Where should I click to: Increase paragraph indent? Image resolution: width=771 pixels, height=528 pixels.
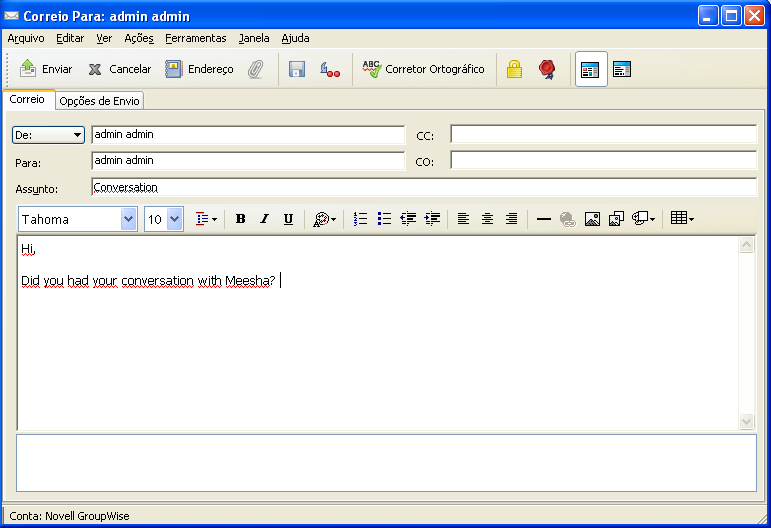point(432,219)
